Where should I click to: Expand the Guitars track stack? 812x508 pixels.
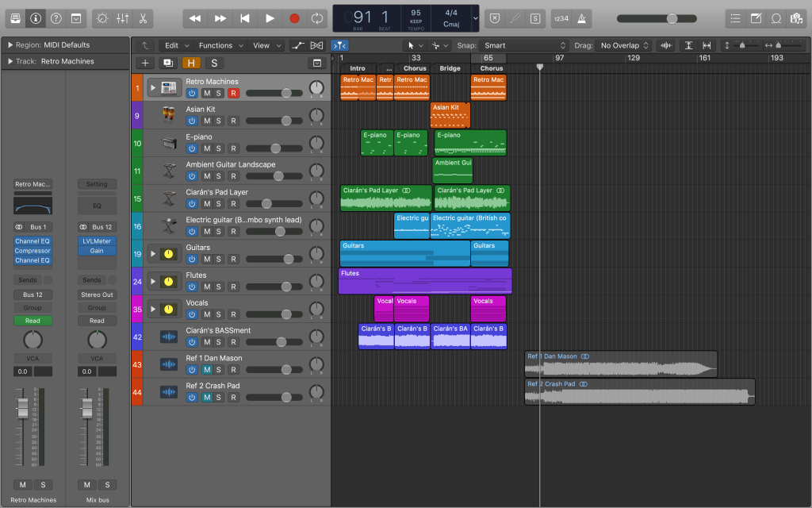(153, 254)
